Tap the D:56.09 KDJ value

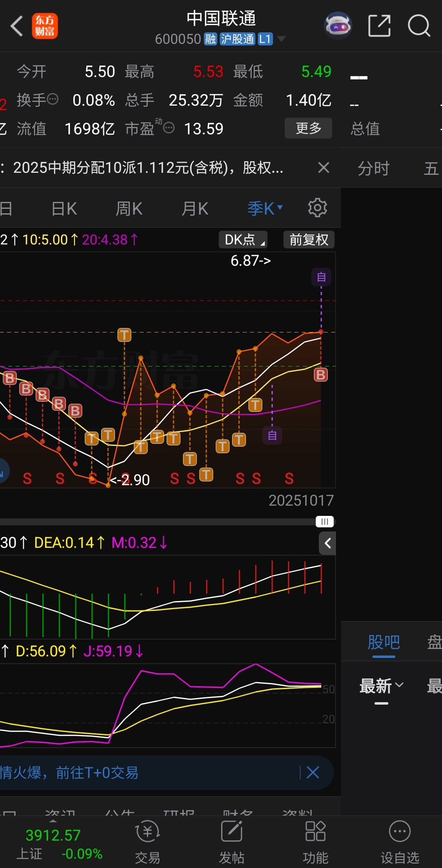coord(46,651)
